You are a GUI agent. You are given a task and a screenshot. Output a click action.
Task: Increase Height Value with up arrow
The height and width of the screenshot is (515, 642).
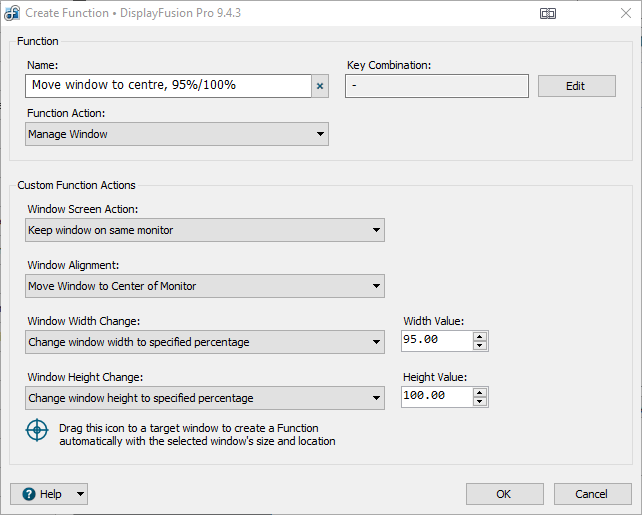(481, 392)
